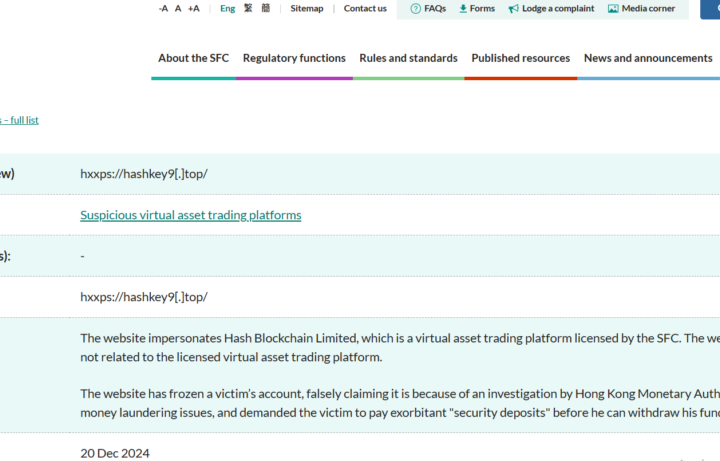Image resolution: width=720 pixels, height=461 pixels.
Task: Open Regulatory functions menu
Action: (294, 58)
